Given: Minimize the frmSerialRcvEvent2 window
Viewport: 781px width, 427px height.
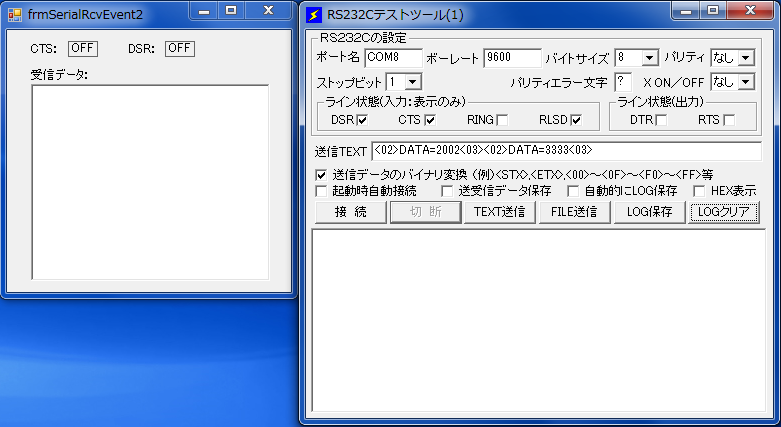Looking at the screenshot, I should point(204,11).
